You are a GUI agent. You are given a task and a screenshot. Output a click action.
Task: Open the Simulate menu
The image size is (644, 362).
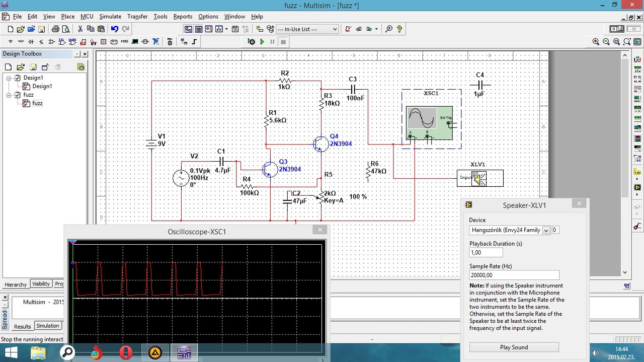point(110,17)
